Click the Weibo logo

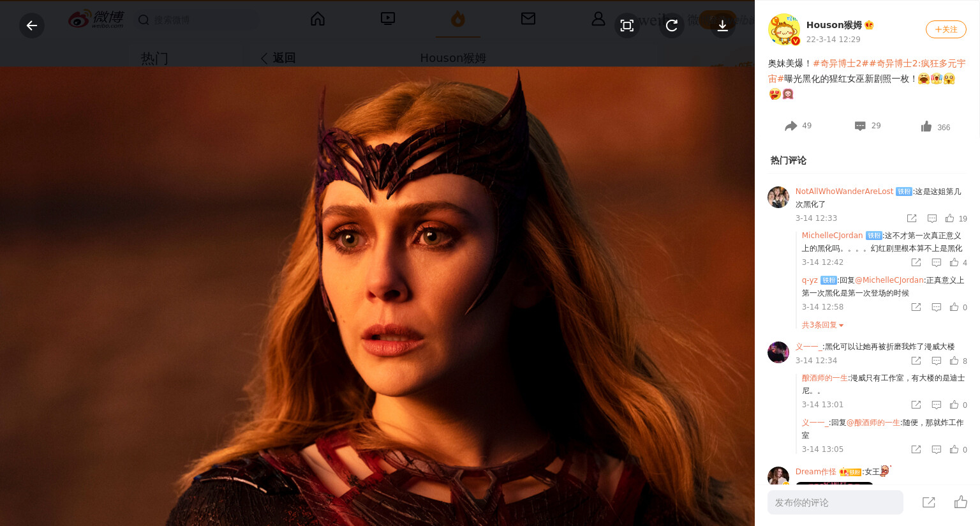(96, 20)
